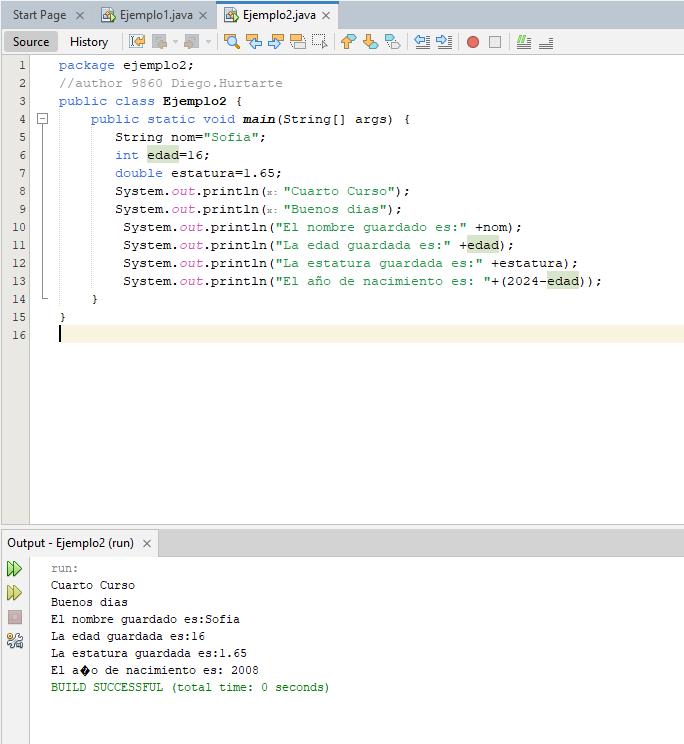Click highlighted "edad" on line 6

click(x=163, y=155)
